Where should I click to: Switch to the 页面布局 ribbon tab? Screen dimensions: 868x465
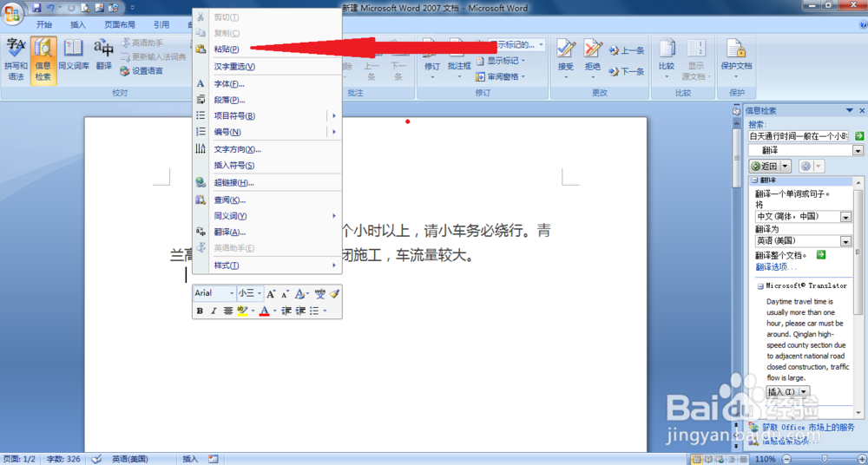(x=120, y=24)
